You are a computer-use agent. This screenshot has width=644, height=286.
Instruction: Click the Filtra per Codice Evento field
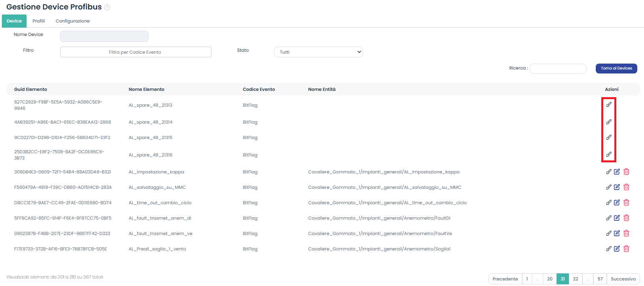point(136,52)
